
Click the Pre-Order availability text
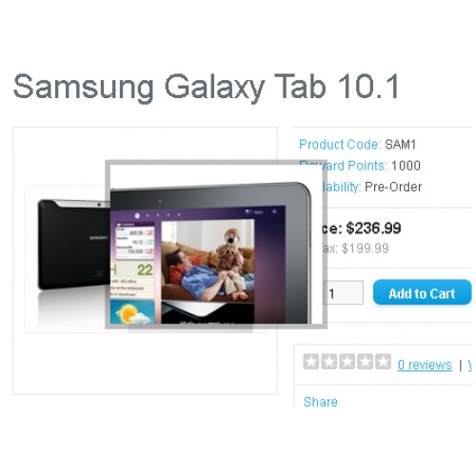tap(393, 187)
